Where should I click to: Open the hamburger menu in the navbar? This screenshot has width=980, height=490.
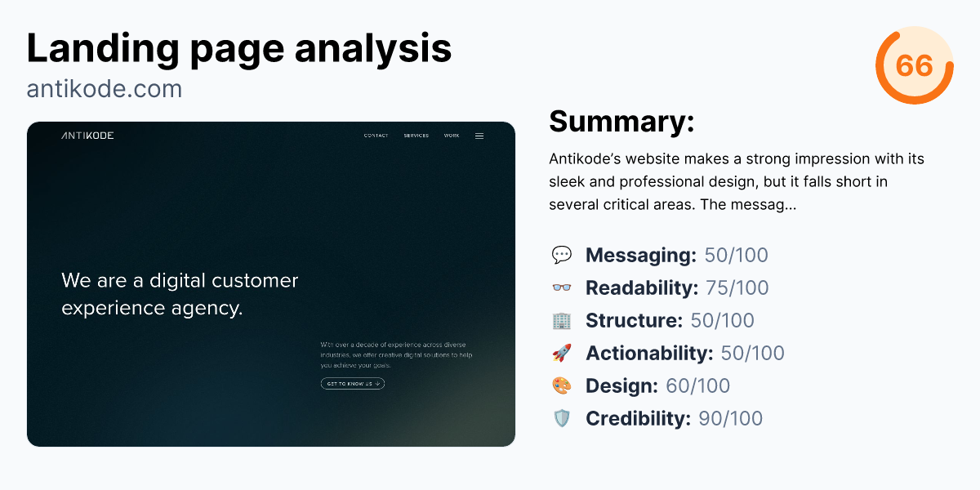tap(479, 136)
